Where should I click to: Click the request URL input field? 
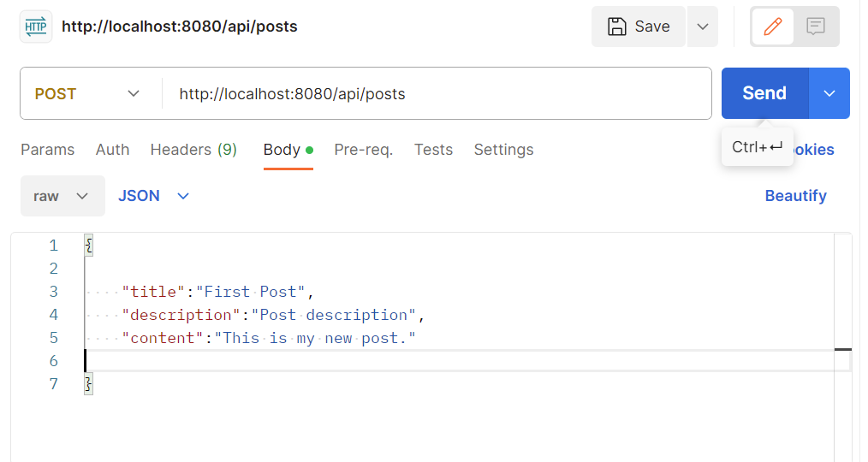pos(437,94)
